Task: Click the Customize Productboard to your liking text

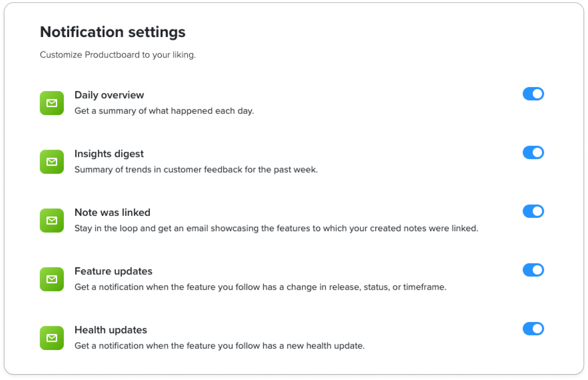Action: click(118, 55)
